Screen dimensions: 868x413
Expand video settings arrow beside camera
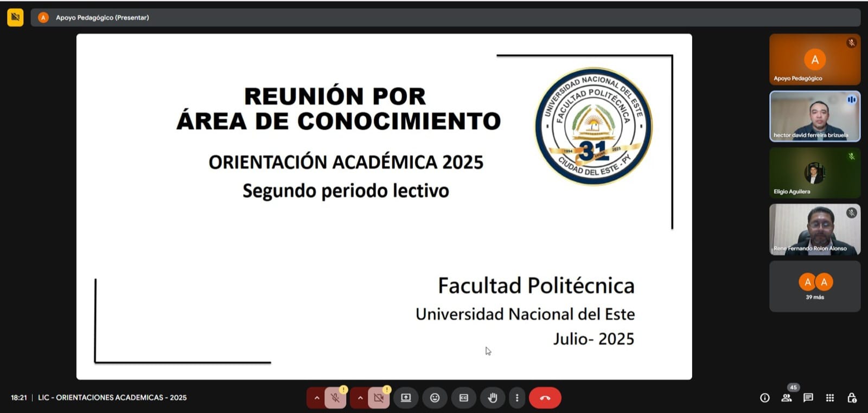[360, 398]
